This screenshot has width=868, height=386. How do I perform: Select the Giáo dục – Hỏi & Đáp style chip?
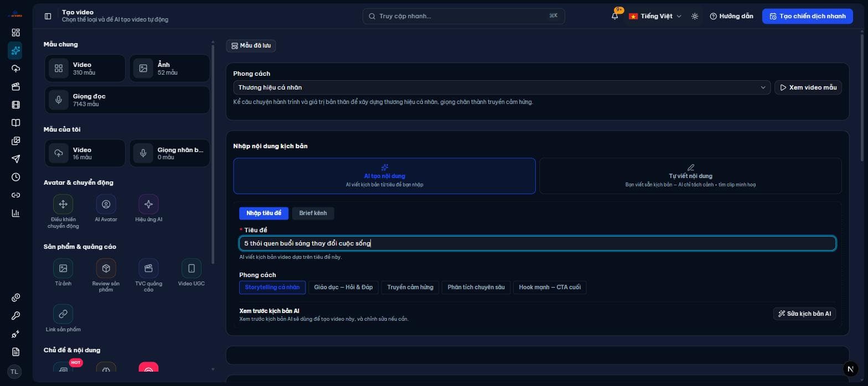pos(343,288)
